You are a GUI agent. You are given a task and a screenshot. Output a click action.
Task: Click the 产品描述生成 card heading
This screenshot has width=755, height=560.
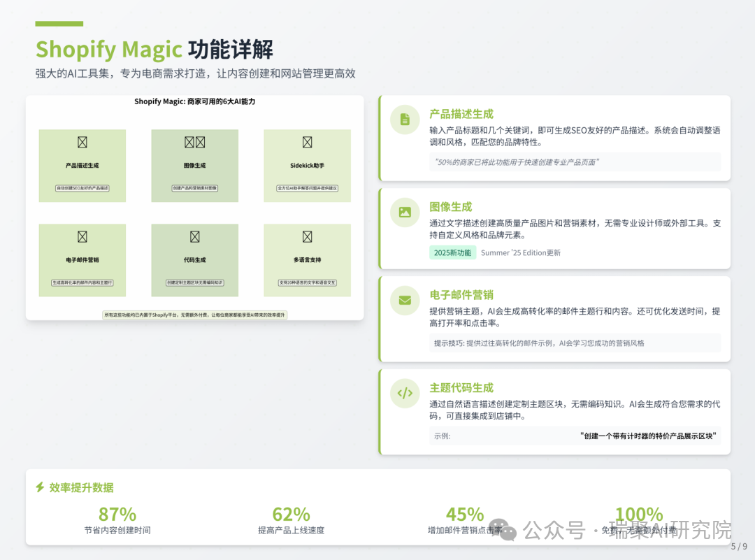click(461, 114)
